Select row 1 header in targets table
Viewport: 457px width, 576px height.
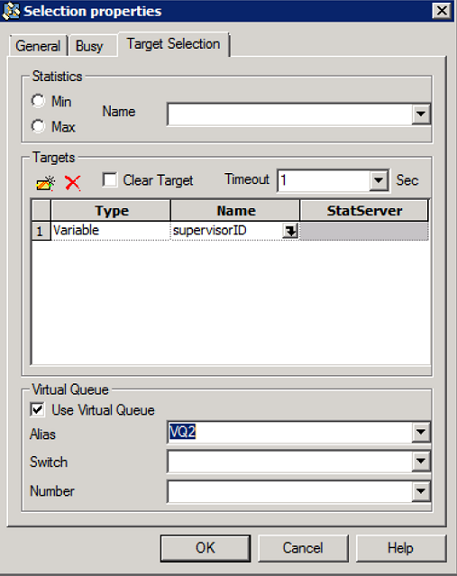[x=40, y=231]
